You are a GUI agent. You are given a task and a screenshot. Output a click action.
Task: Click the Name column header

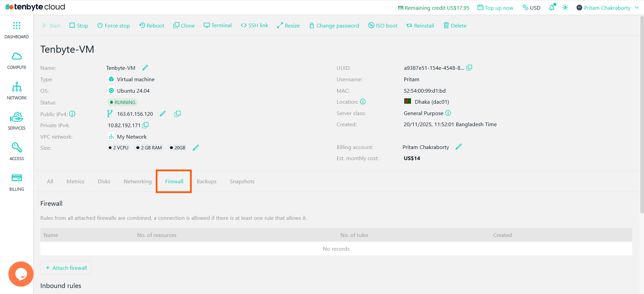[x=51, y=235]
